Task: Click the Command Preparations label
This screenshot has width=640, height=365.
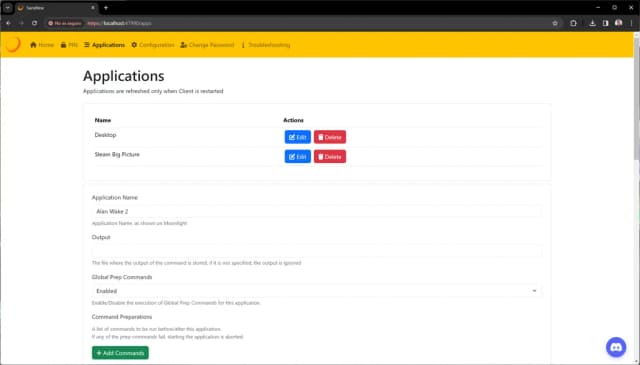Action: (x=122, y=317)
